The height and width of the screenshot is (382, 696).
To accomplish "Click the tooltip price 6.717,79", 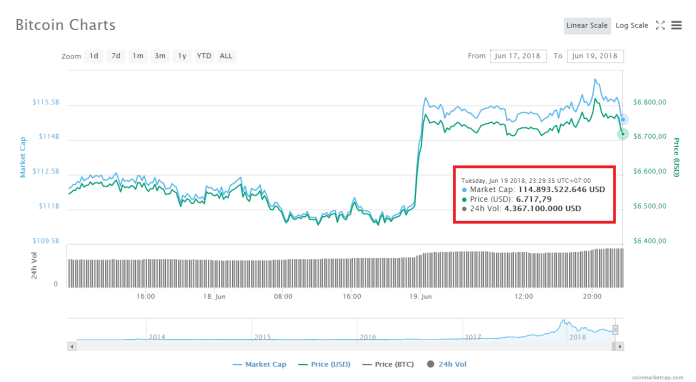I will (x=534, y=199).
